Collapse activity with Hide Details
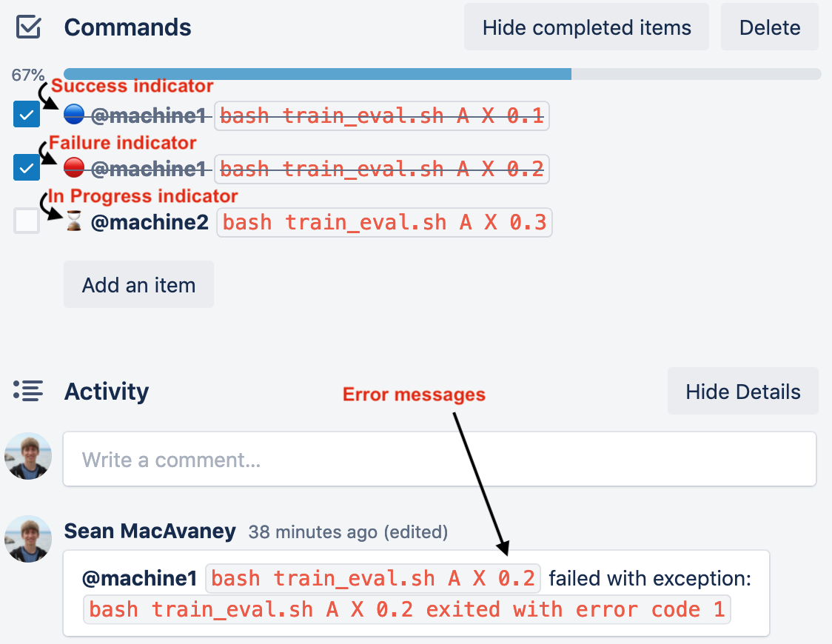The image size is (832, 644). 743,391
